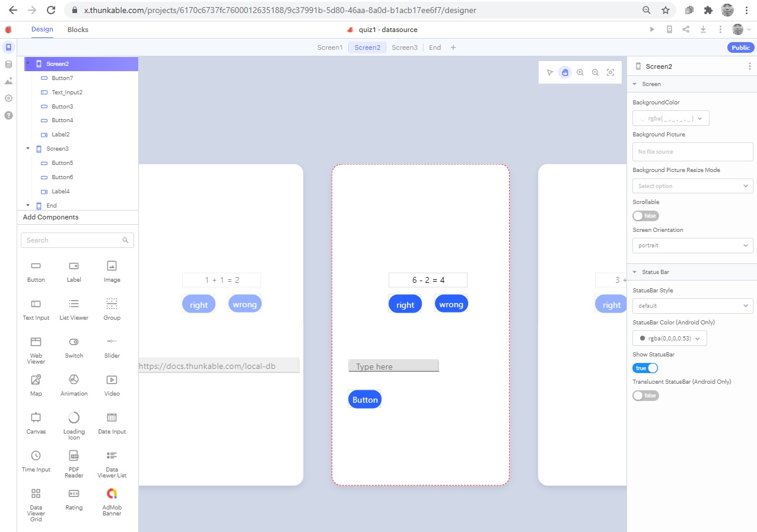Switch to the Blocks tab
The image size is (757, 532).
point(78,30)
